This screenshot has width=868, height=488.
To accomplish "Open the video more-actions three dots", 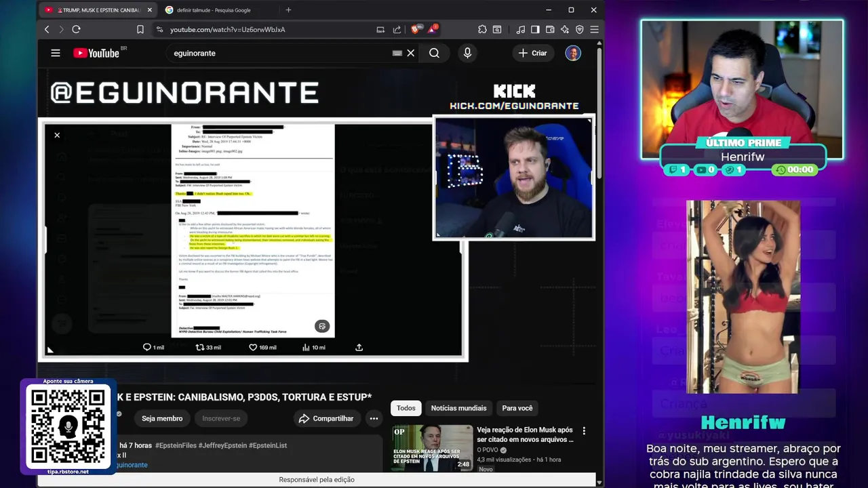I will (x=374, y=418).
